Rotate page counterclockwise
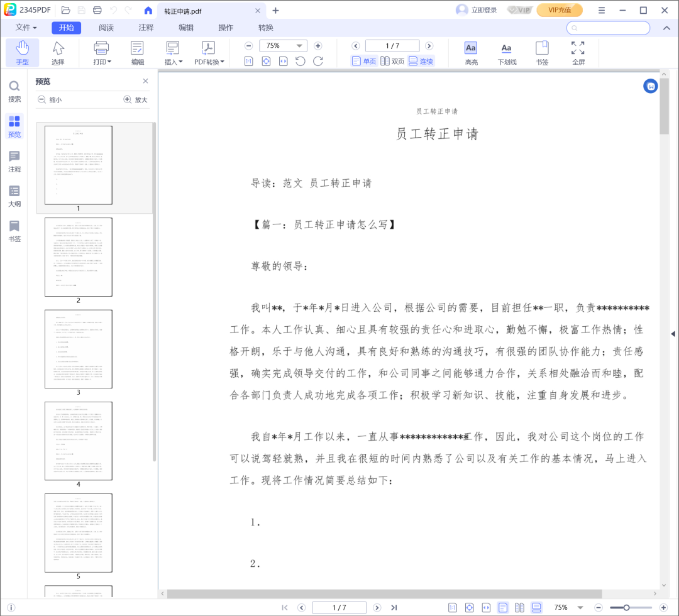 pyautogui.click(x=301, y=62)
